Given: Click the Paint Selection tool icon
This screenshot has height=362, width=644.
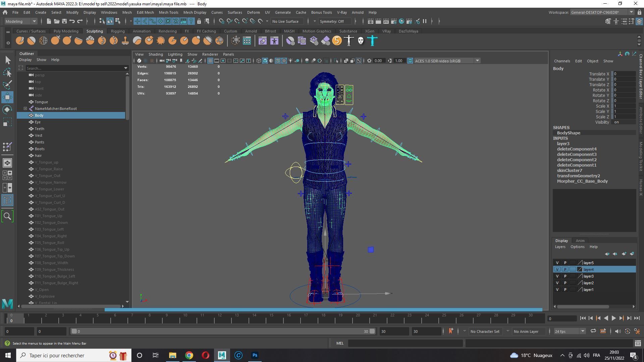Looking at the screenshot, I should (x=7, y=85).
